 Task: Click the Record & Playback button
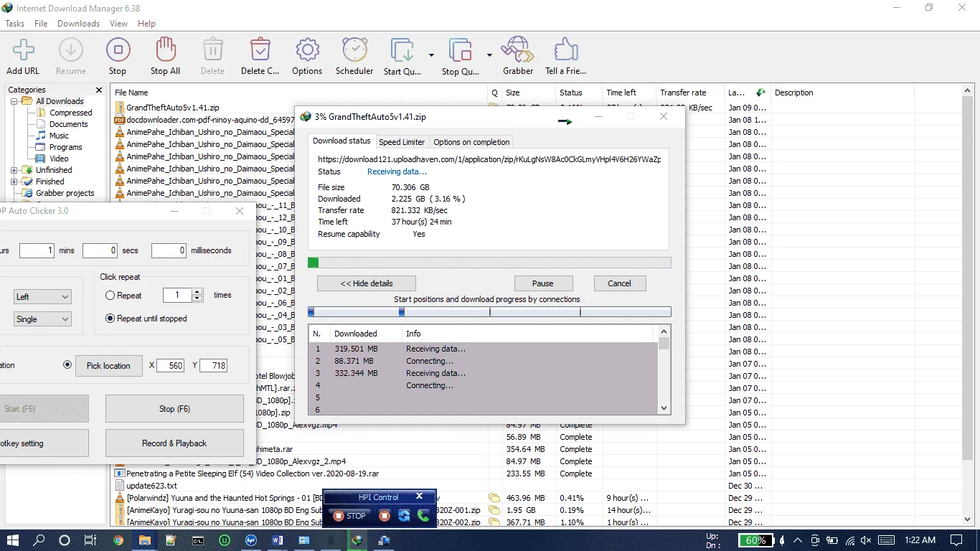(174, 443)
